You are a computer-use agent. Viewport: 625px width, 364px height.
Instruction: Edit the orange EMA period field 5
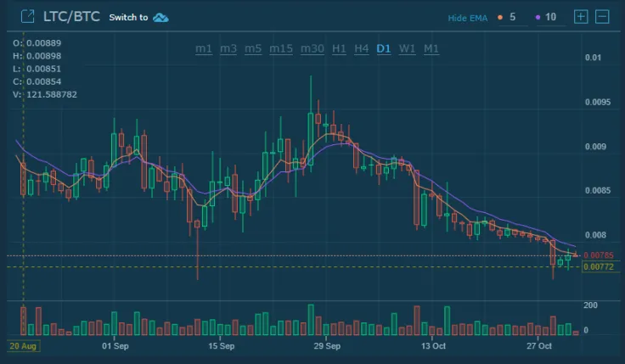513,17
